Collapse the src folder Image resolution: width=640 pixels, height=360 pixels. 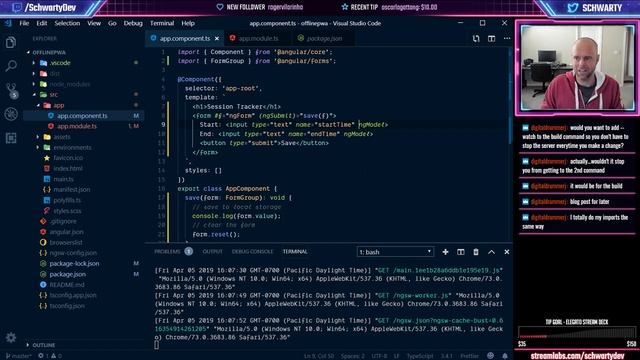pos(53,95)
